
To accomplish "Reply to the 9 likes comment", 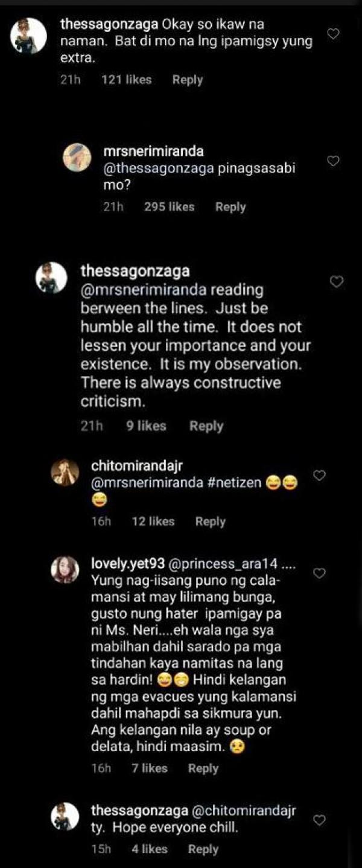I will pyautogui.click(x=206, y=426).
